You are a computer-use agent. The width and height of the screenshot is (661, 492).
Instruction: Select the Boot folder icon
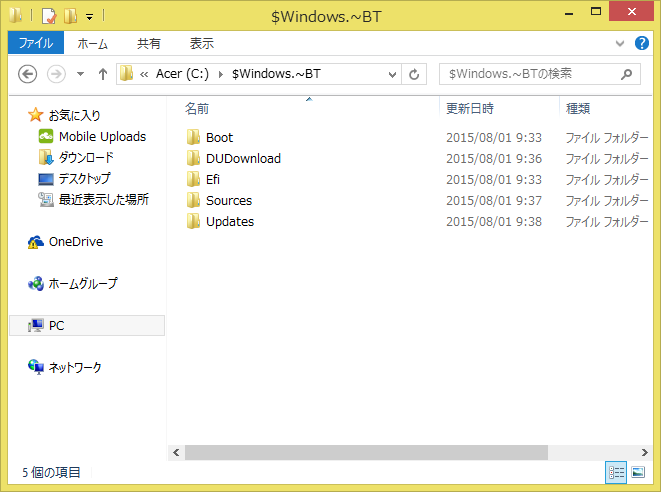193,137
